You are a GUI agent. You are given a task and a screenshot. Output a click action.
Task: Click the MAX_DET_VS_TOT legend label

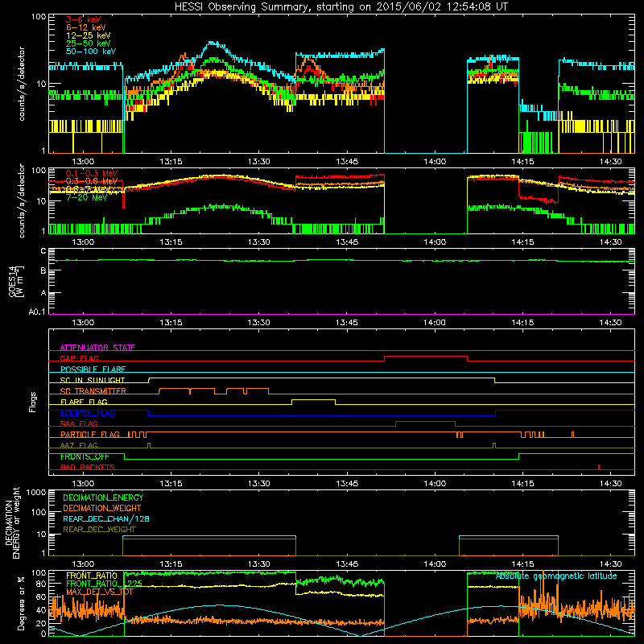(100, 592)
